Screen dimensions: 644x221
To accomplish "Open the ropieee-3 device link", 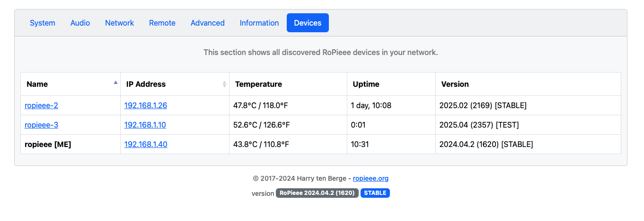I will (x=41, y=125).
